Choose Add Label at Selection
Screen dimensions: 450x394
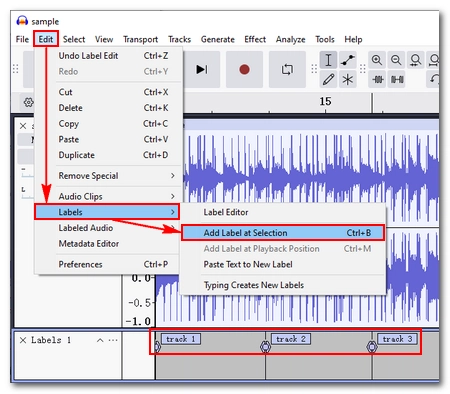[x=283, y=233]
